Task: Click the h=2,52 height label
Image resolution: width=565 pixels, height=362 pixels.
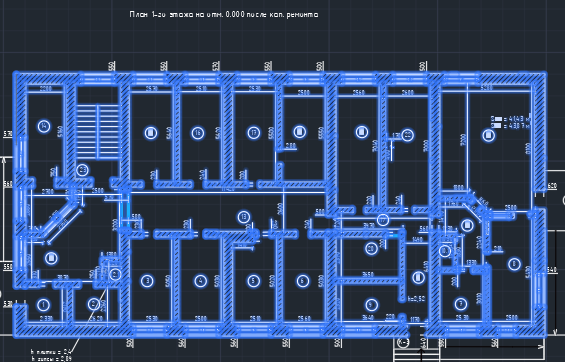Action: pos(417,299)
